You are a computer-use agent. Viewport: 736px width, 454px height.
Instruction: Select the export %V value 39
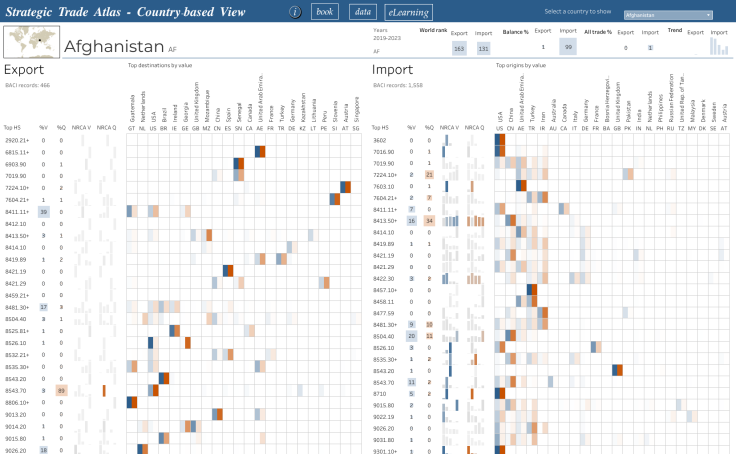click(x=43, y=212)
